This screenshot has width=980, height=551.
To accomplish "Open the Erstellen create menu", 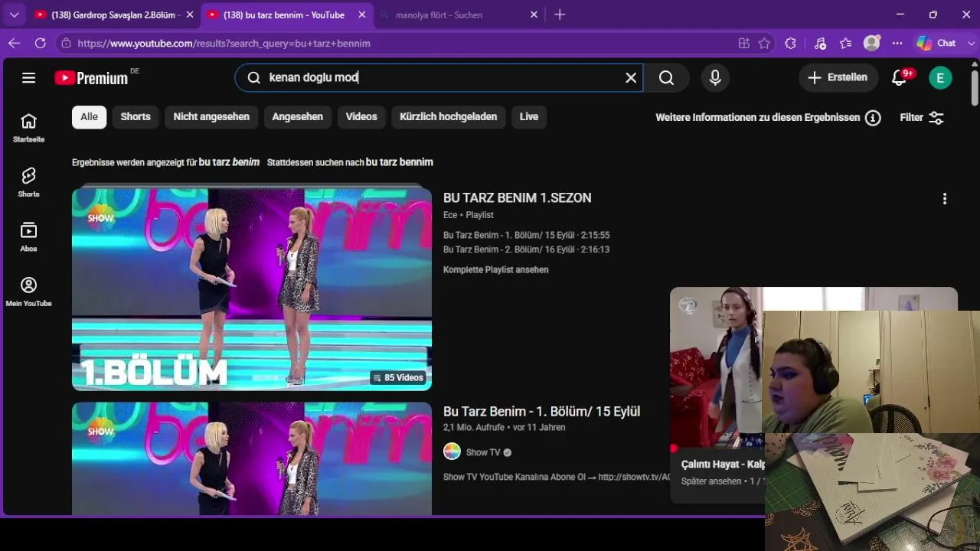I will 838,77.
